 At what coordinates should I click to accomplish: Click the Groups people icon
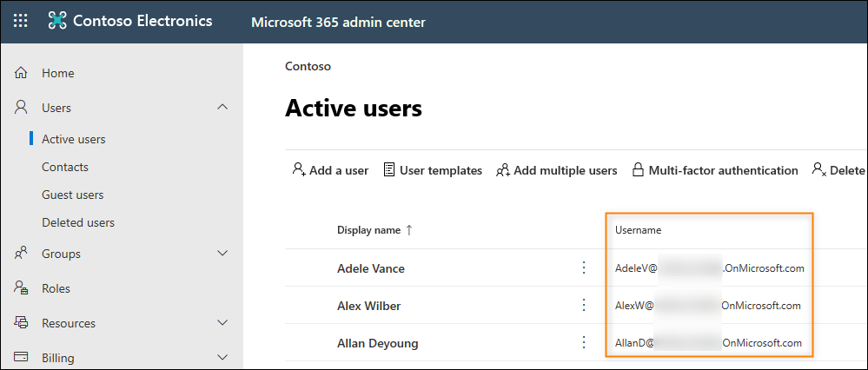[x=21, y=254]
